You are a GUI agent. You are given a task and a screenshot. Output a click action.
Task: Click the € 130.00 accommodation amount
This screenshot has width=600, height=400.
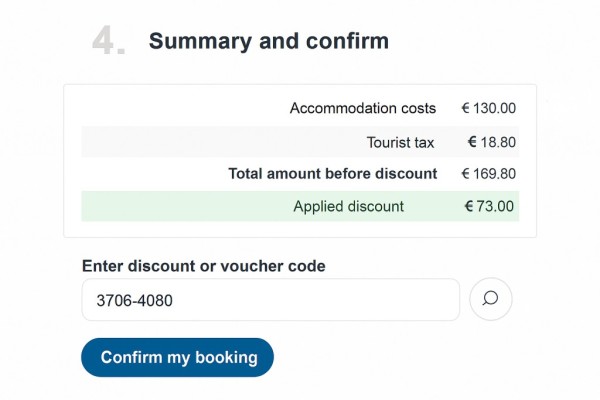click(x=488, y=108)
